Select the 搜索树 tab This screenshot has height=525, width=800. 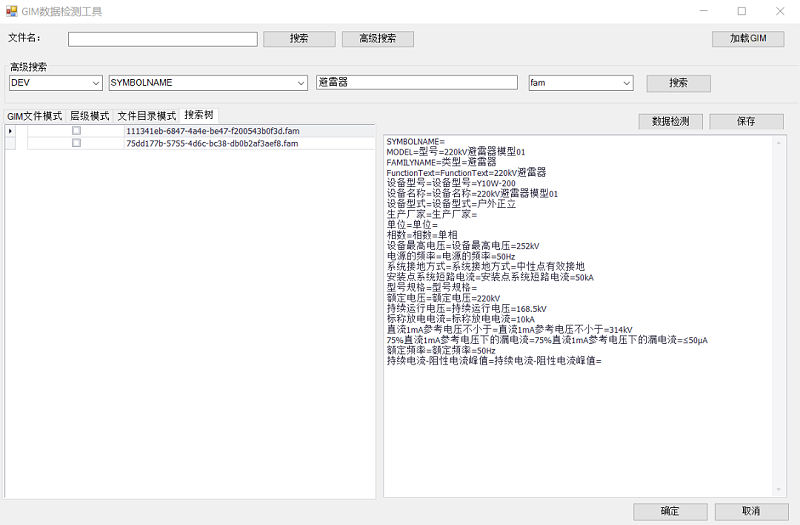coord(199,115)
